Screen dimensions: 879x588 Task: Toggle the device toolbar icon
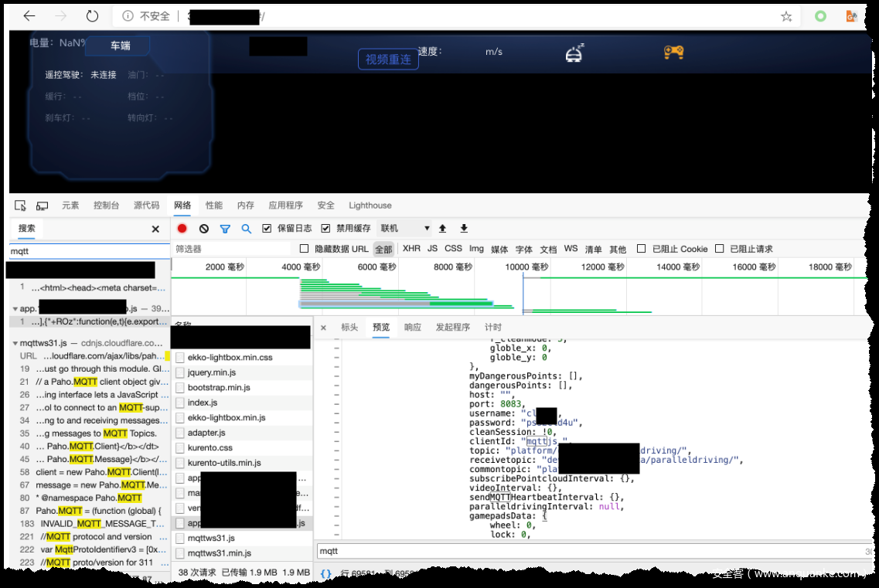[43, 206]
